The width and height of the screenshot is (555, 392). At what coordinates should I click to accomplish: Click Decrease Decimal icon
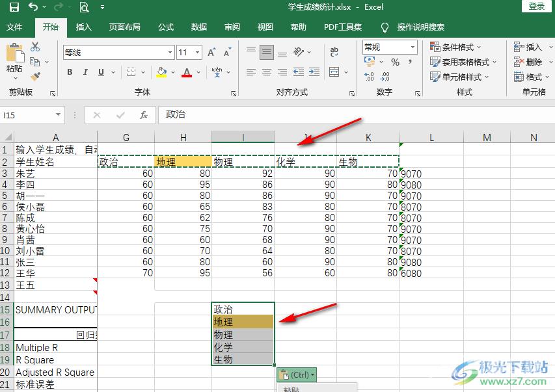385,77
